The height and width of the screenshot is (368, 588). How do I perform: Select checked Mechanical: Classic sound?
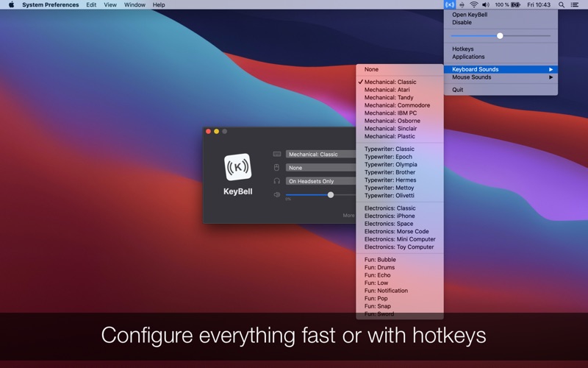(400, 82)
